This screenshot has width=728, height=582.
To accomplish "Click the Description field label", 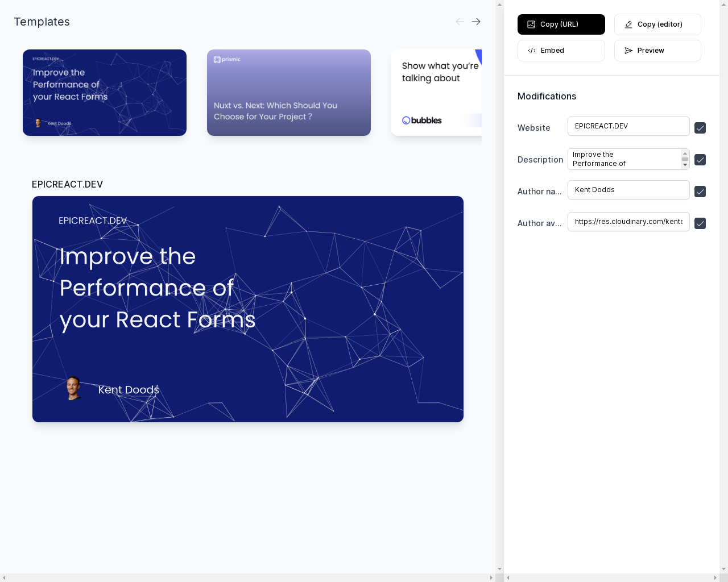I will pos(540,160).
